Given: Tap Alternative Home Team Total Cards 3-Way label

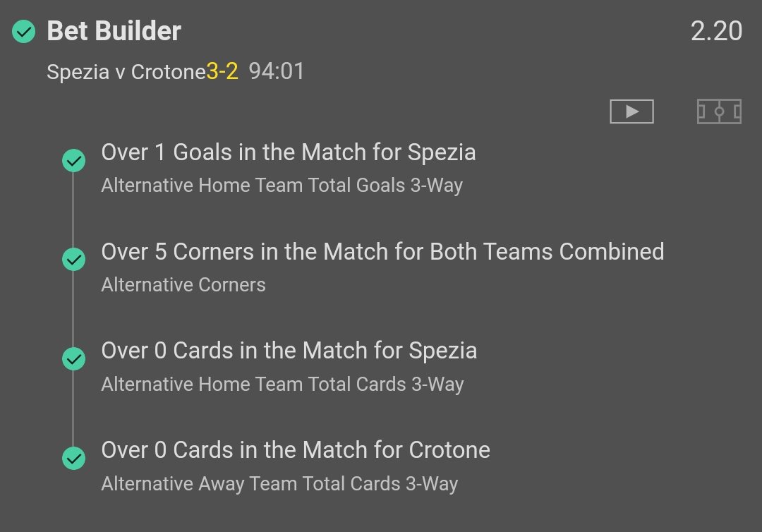Looking at the screenshot, I should tap(282, 385).
